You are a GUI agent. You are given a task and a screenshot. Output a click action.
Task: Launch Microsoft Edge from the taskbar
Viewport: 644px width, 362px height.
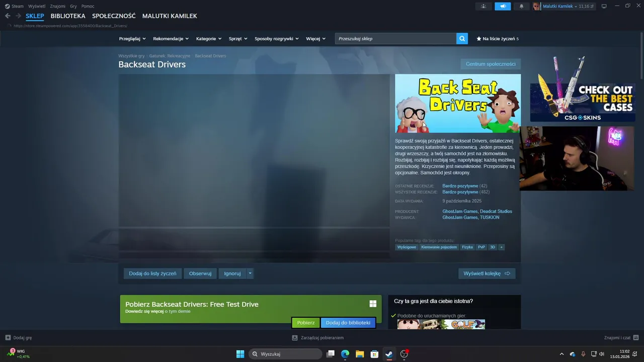point(345,354)
